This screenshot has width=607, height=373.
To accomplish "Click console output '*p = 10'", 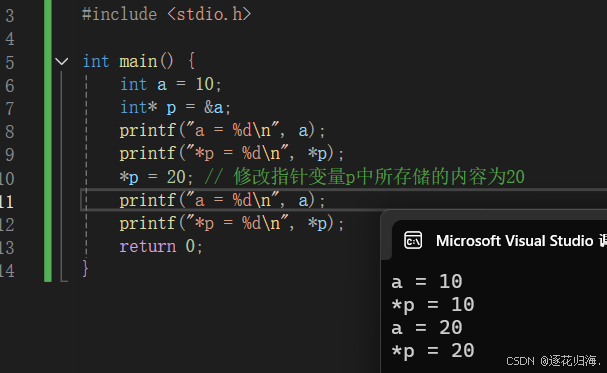I will click(x=433, y=305).
